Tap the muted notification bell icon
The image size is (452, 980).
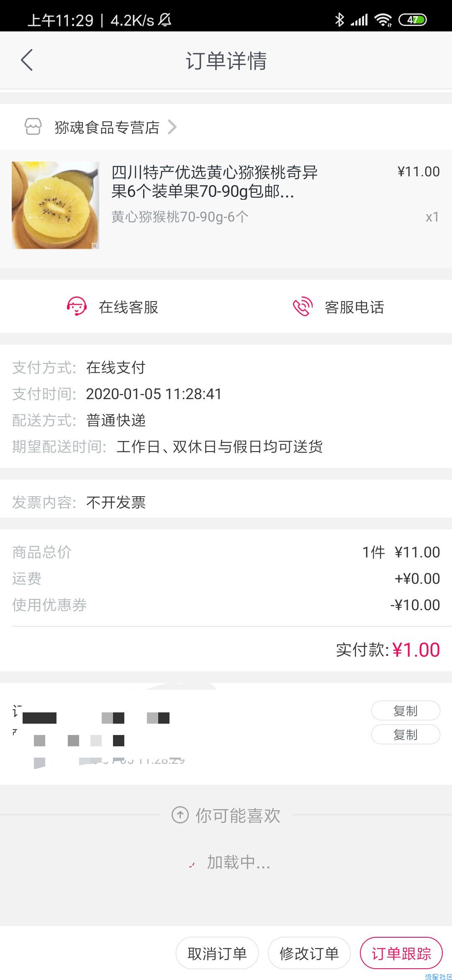(x=165, y=20)
